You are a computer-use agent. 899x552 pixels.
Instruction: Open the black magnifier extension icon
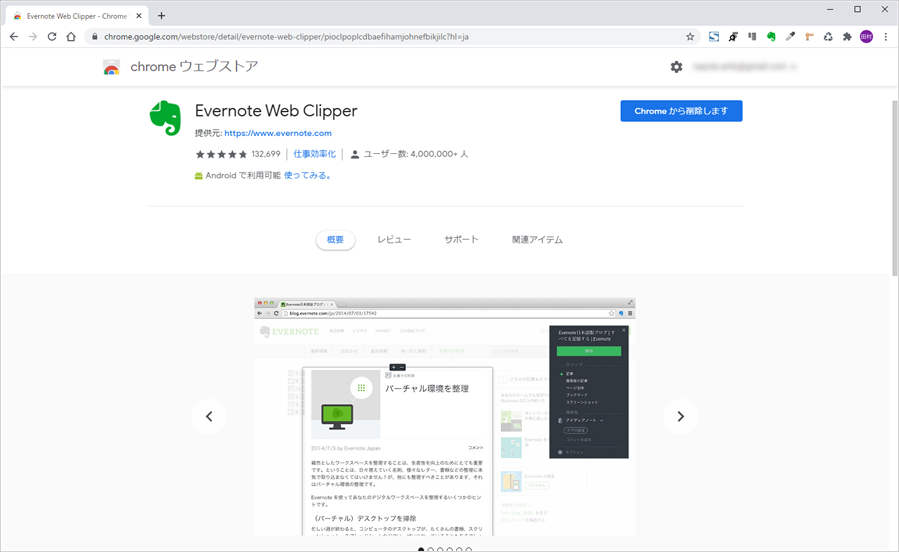[x=733, y=37]
